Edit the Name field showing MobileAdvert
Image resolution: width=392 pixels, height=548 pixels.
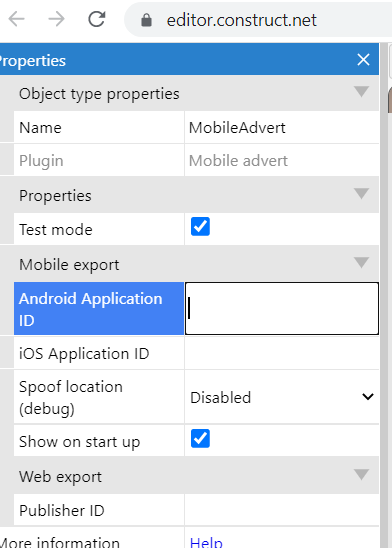pyautogui.click(x=282, y=128)
